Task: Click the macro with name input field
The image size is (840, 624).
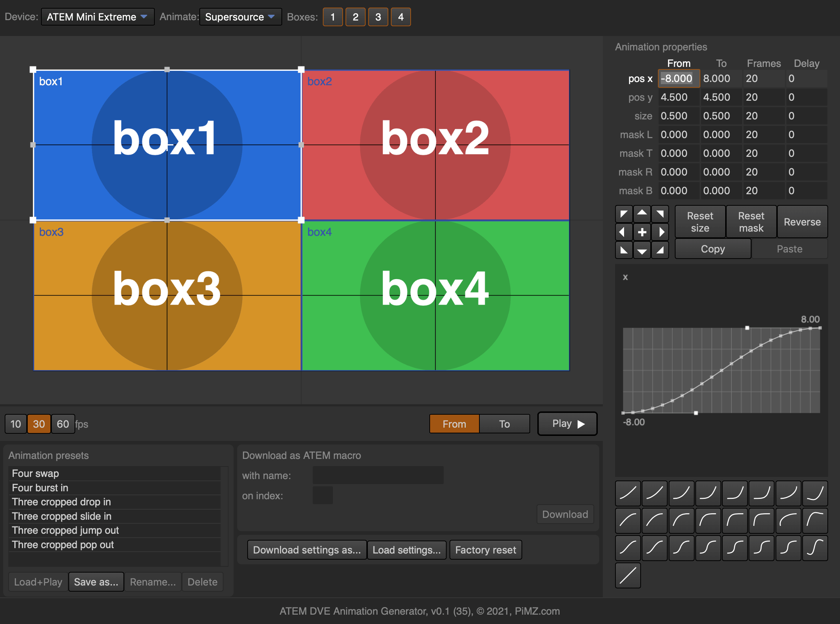Action: [378, 475]
